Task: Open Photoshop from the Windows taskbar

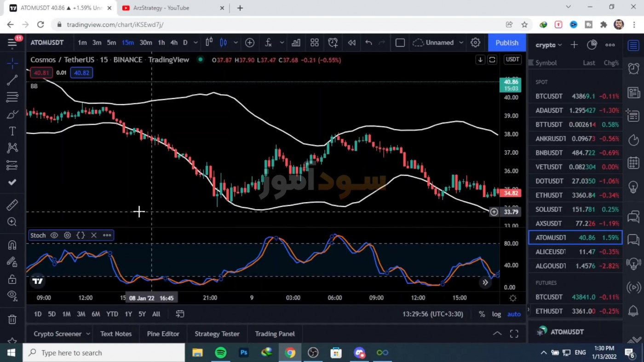Action: pos(244,353)
